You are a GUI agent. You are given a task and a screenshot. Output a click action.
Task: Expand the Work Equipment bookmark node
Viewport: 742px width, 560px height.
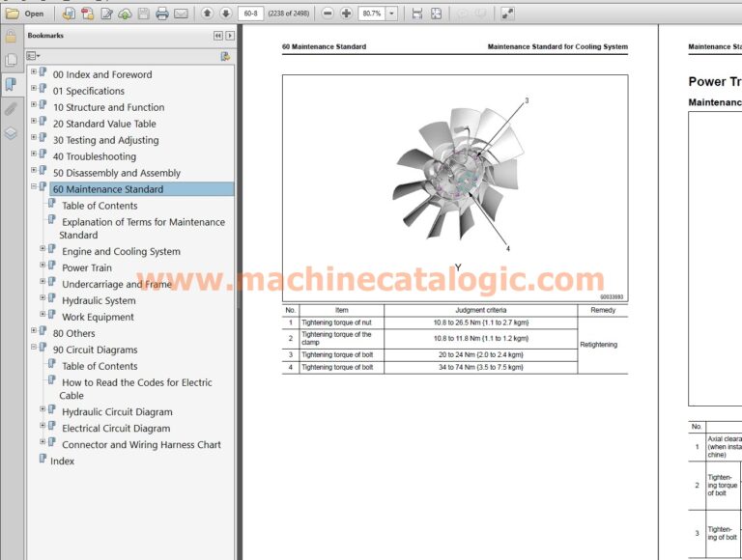[x=43, y=314]
